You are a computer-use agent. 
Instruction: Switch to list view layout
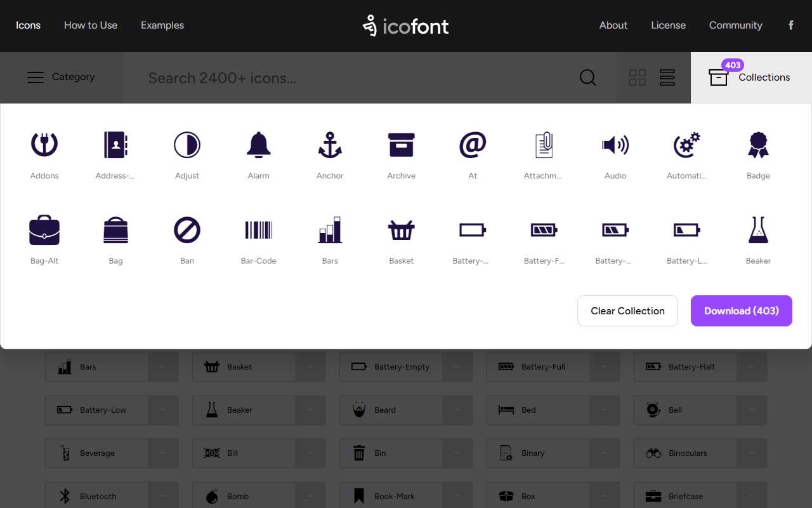tap(667, 77)
